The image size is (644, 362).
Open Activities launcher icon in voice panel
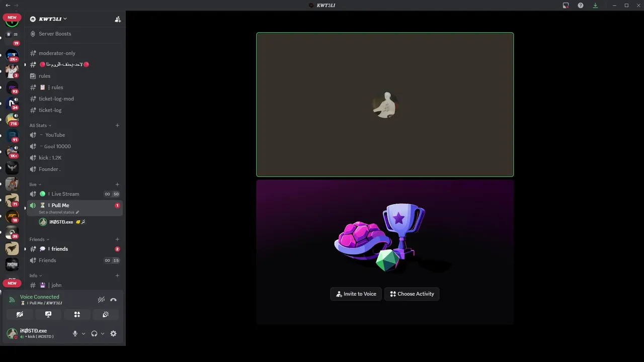pos(77,314)
